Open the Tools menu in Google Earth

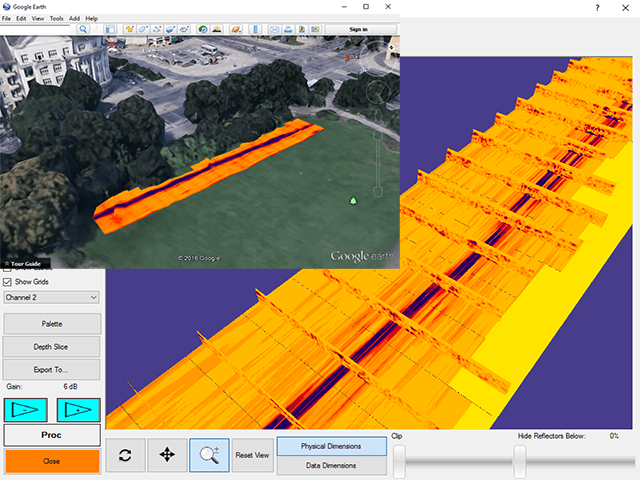56,18
